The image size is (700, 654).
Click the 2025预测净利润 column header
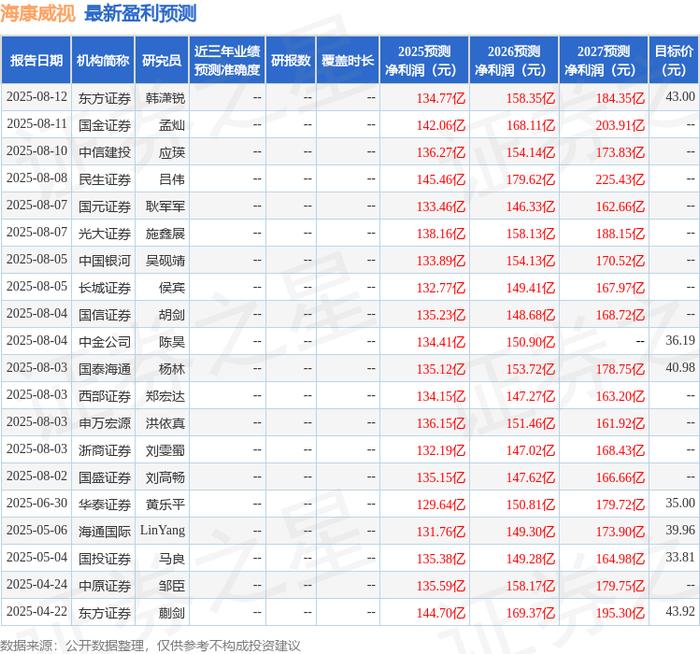(x=424, y=60)
